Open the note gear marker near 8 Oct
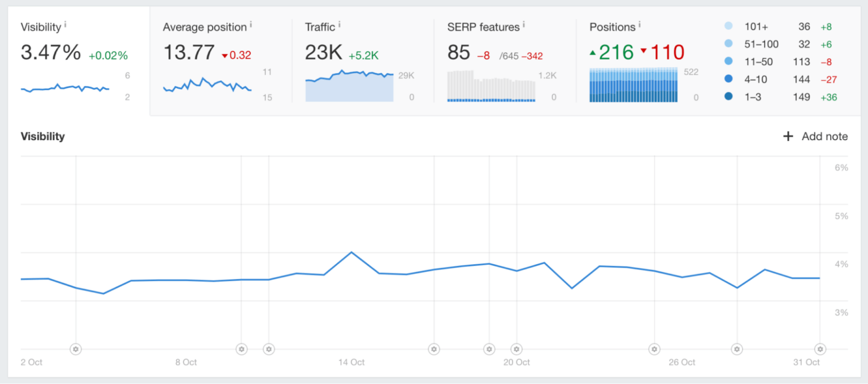 [241, 349]
